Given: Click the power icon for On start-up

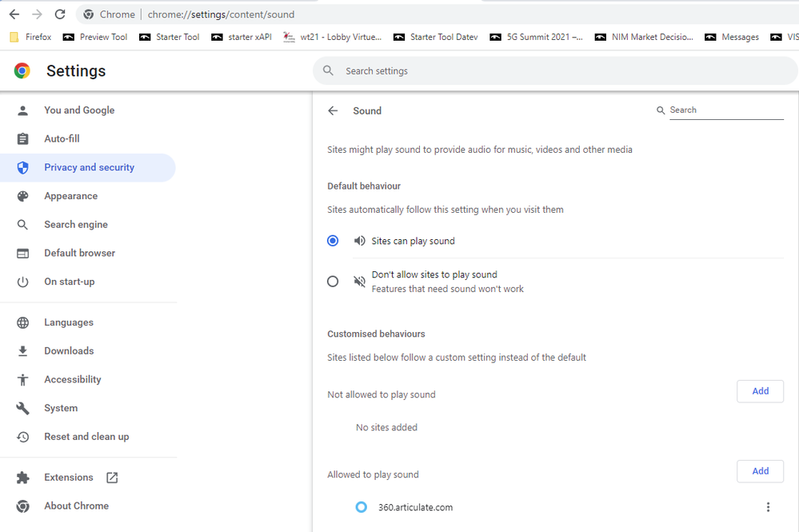Looking at the screenshot, I should (23, 282).
